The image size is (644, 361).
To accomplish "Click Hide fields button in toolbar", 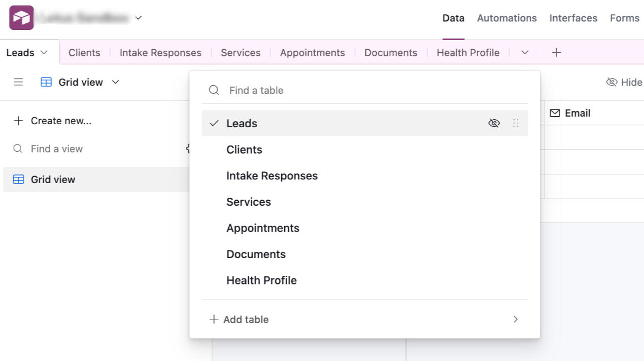I will coord(624,82).
